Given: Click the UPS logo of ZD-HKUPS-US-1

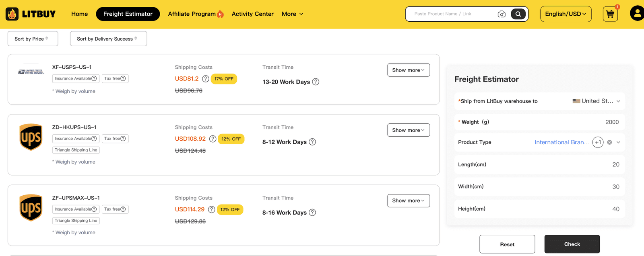Looking at the screenshot, I should pos(31,137).
